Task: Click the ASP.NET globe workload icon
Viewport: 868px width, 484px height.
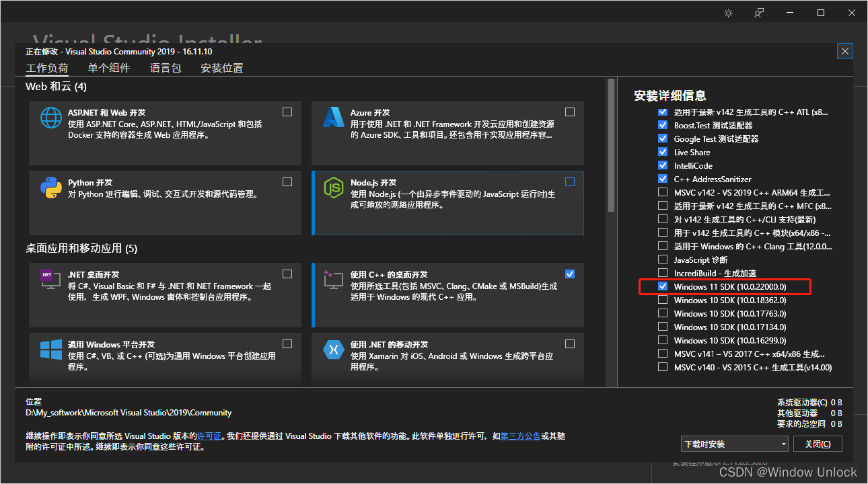Action: [x=51, y=118]
